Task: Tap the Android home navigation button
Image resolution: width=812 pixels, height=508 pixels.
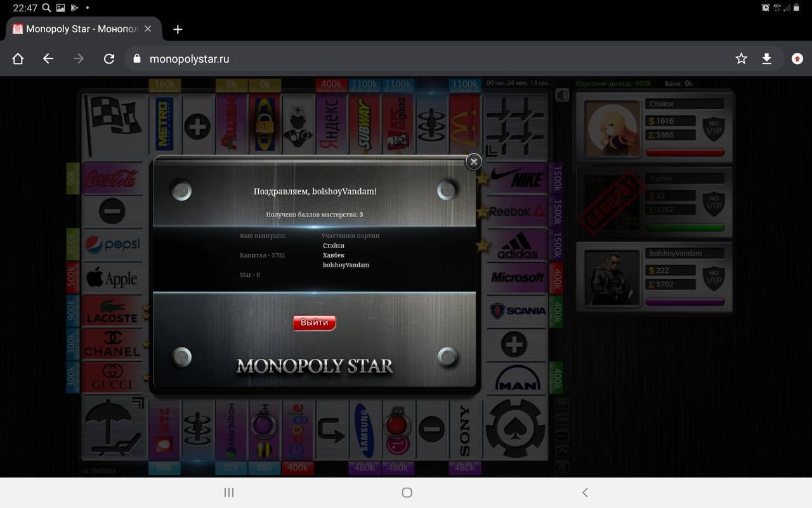Action: tap(407, 493)
